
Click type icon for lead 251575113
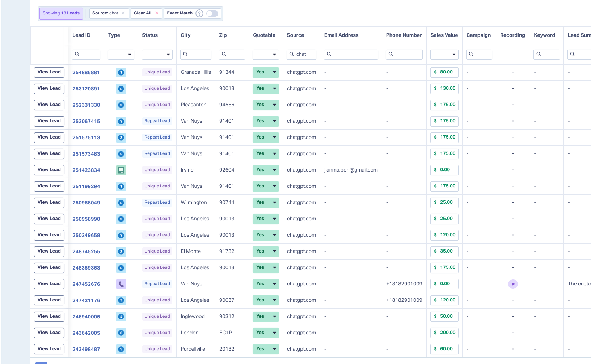point(121,137)
